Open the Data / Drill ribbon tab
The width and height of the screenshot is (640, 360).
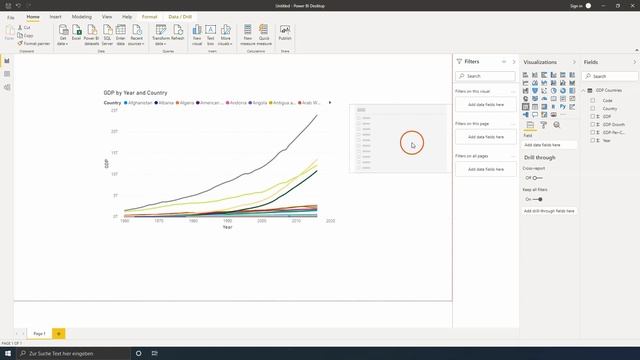(180, 17)
